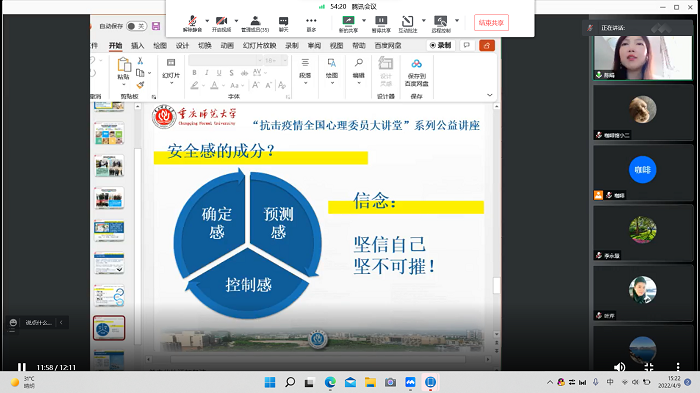
Task: Click the pause sharing icon
Action: point(381,23)
